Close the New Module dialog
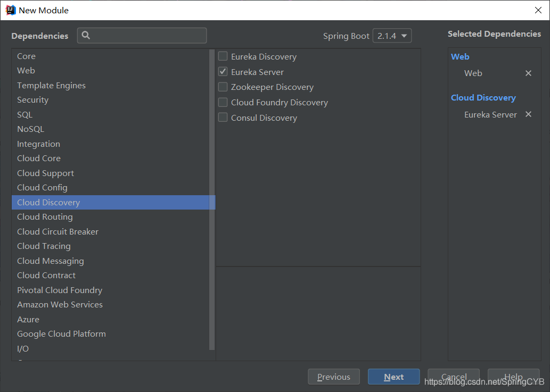The height and width of the screenshot is (392, 550). point(538,10)
